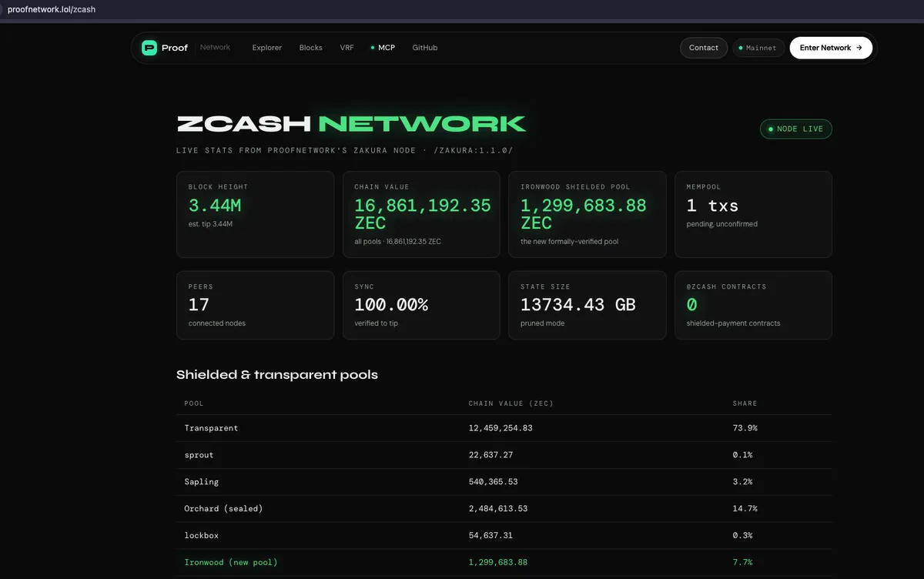Image resolution: width=924 pixels, height=579 pixels.
Task: Open the Blocks nav item
Action: click(x=311, y=48)
